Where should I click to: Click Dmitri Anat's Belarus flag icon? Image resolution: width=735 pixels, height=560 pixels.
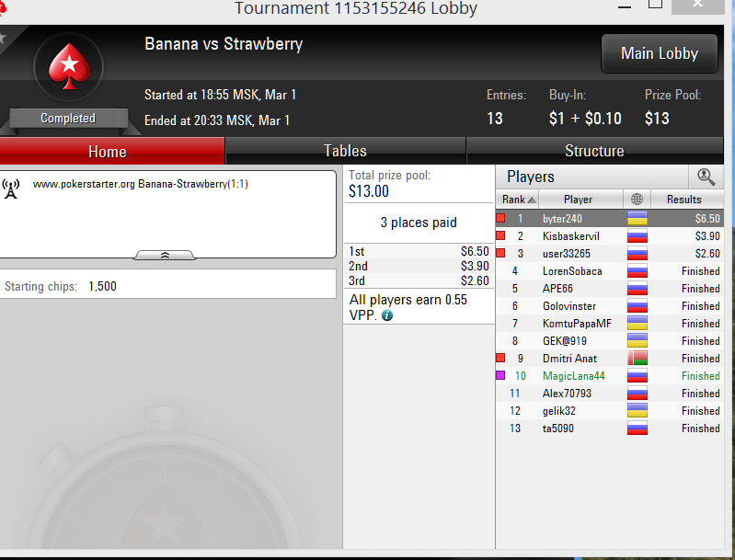tap(637, 358)
